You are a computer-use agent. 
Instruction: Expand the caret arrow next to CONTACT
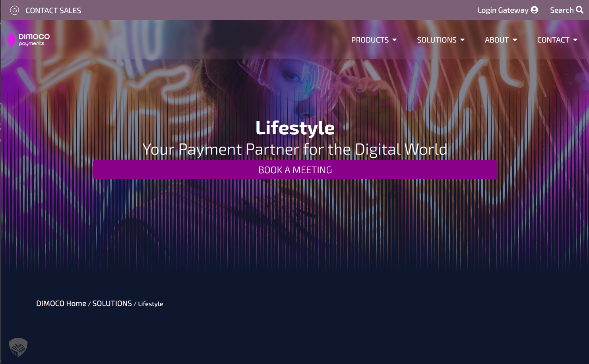[x=575, y=40]
